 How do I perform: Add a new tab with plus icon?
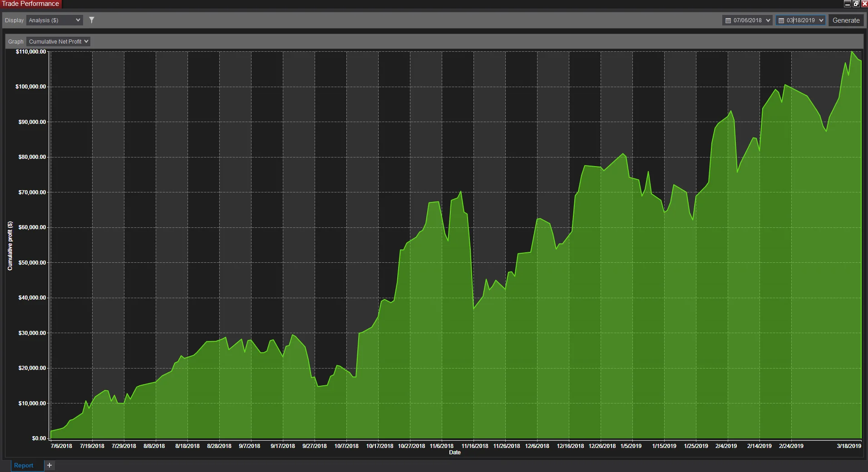tap(49, 465)
